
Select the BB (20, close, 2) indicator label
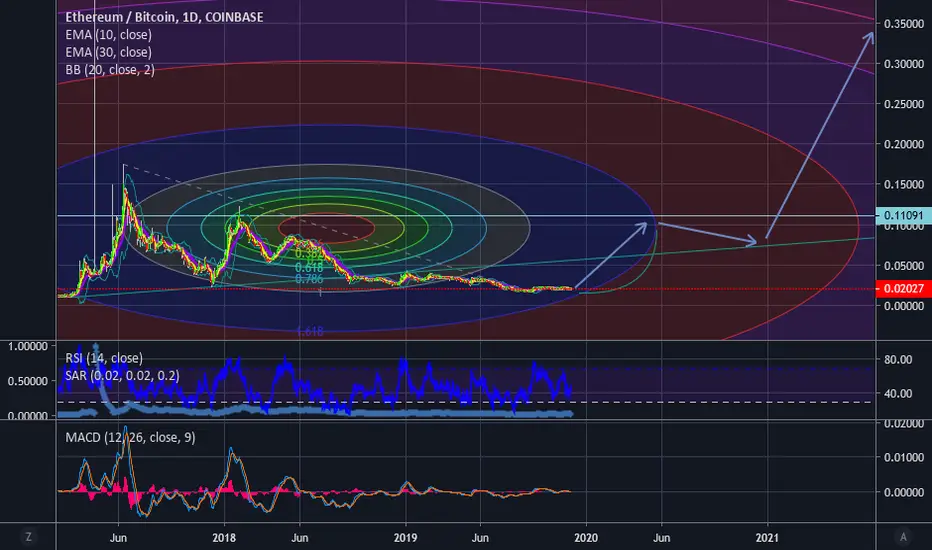click(x=110, y=70)
